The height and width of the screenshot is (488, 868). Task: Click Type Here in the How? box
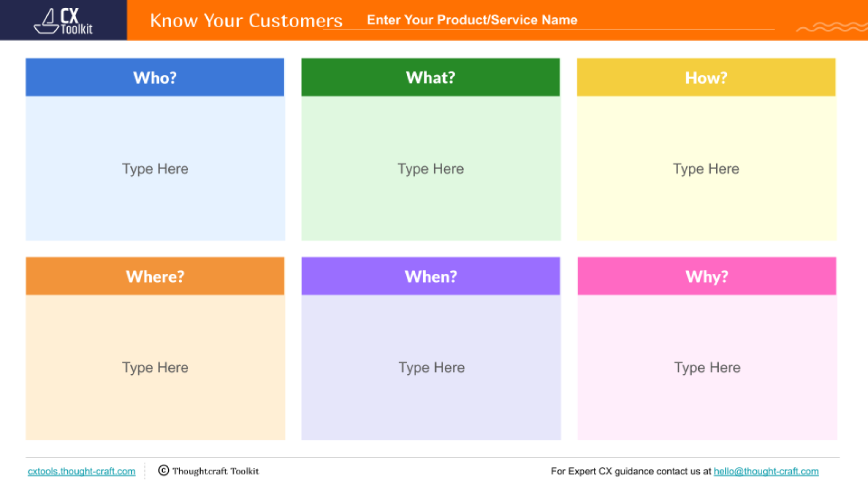click(706, 169)
